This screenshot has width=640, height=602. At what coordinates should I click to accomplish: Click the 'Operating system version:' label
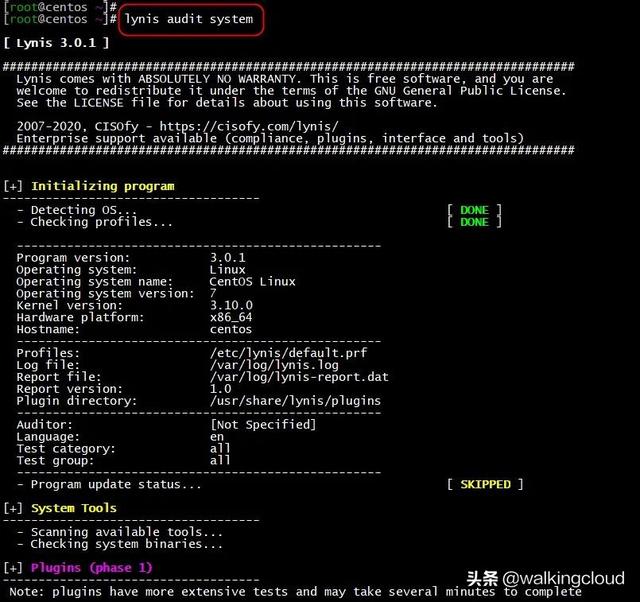[105, 293]
